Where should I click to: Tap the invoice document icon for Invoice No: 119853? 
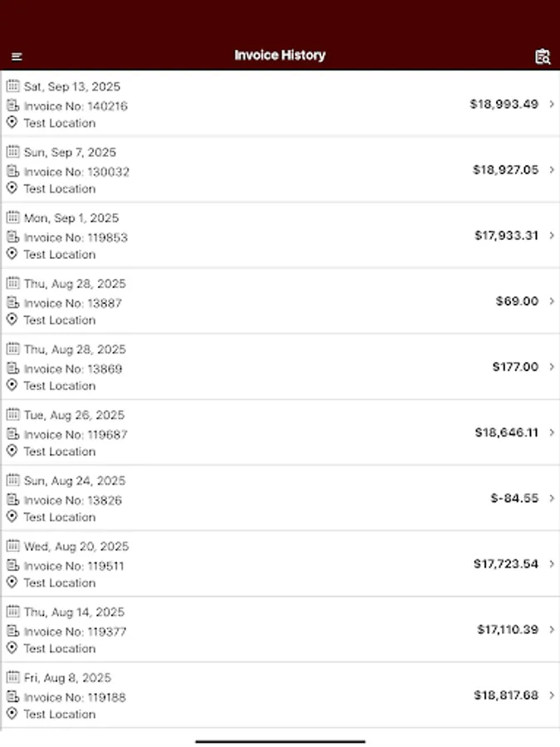[x=14, y=237]
